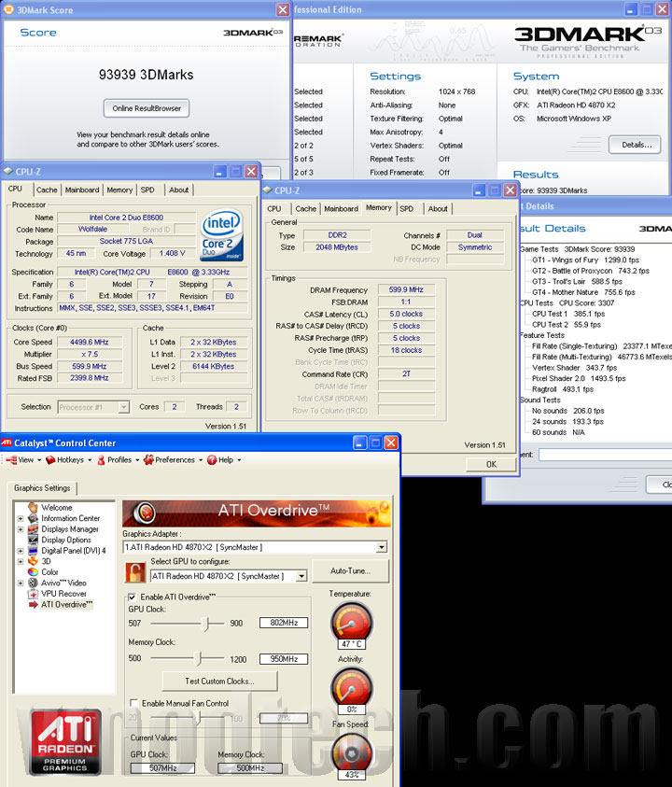672x787 pixels.
Task: Expand Information Center tree node
Action: point(21,518)
